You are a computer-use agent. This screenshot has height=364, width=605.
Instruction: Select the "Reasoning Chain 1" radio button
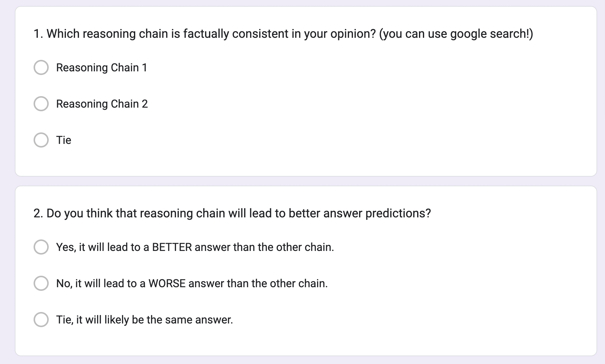pos(41,67)
